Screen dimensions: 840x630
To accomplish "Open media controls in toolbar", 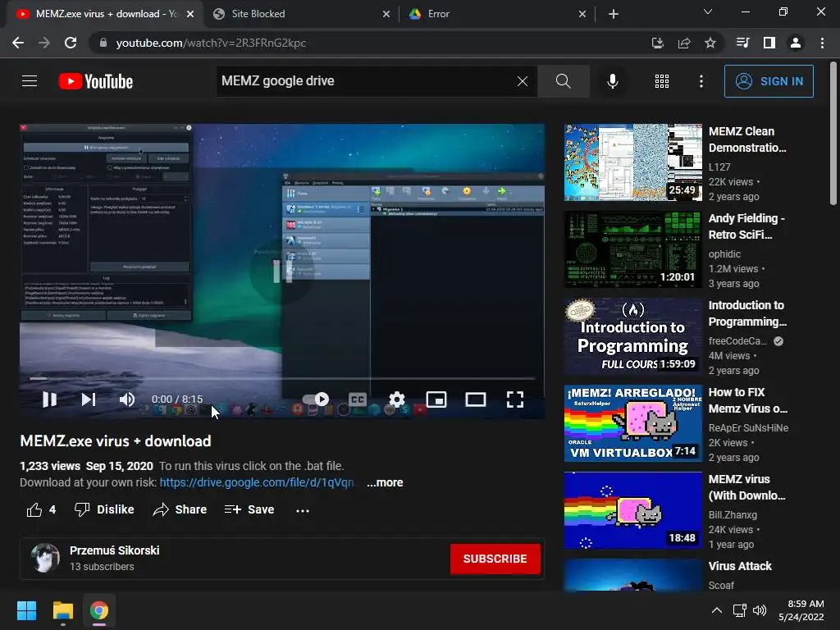I will [742, 43].
